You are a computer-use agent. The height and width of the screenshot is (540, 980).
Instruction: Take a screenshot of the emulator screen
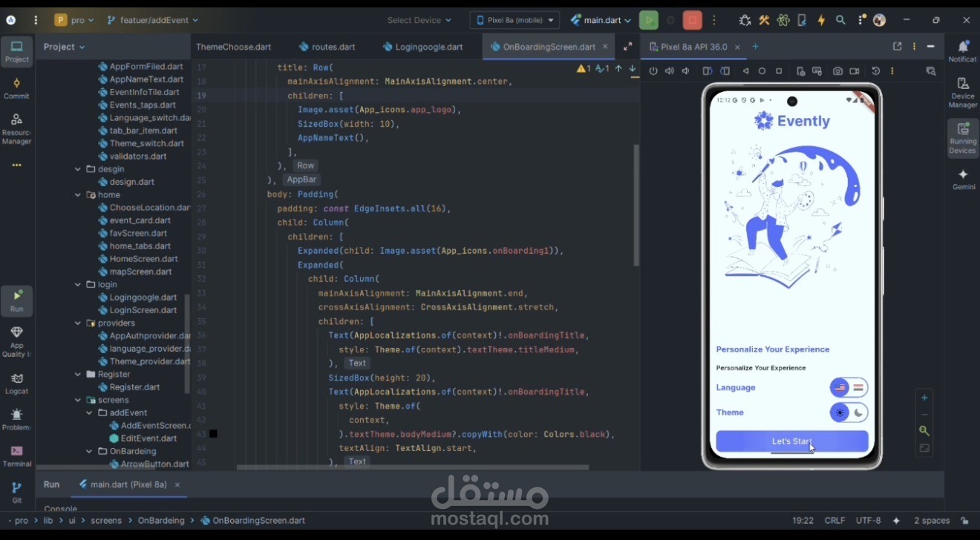click(837, 70)
